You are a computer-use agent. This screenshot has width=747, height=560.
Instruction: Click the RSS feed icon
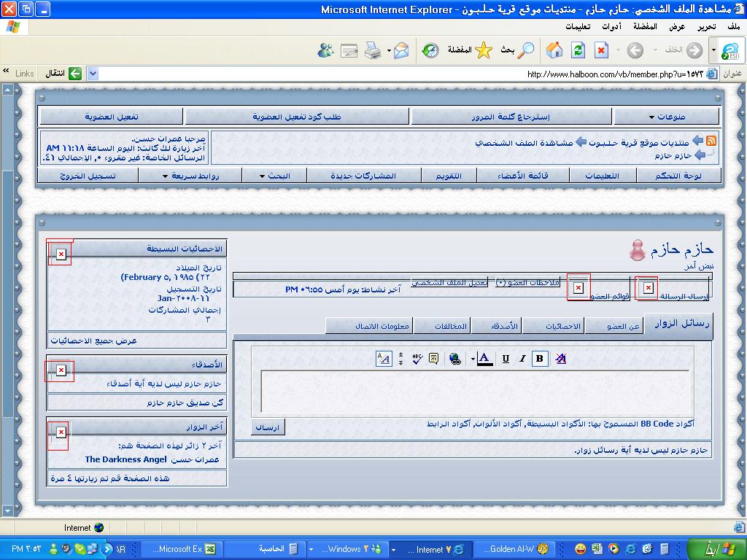tap(711, 141)
